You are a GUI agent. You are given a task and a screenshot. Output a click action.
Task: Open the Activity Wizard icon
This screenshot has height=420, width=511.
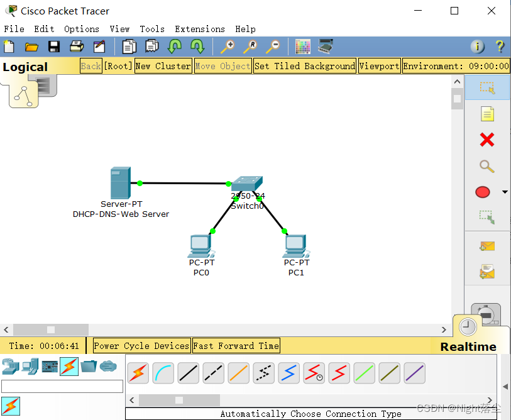[x=99, y=47]
